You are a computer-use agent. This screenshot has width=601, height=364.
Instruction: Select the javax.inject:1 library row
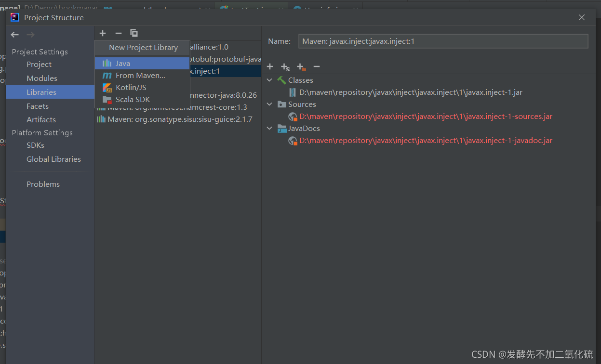tap(226, 71)
